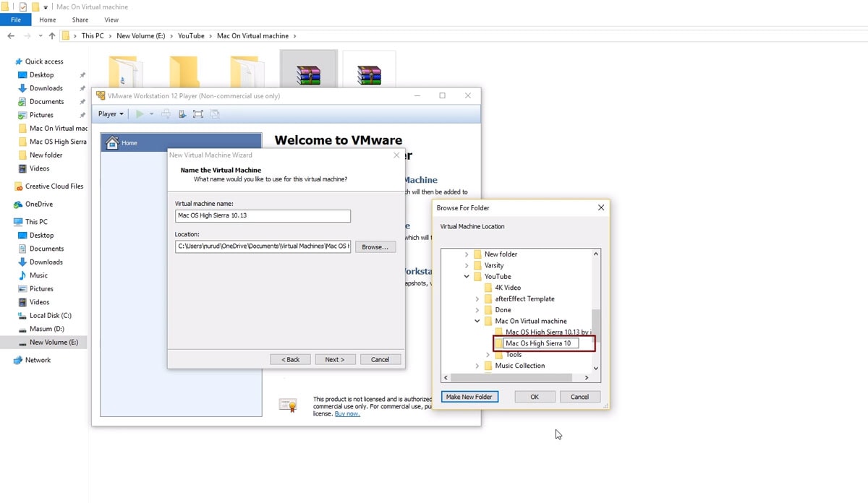Switch to the Home ribbon tab
Screen dimensions: 868x503
pyautogui.click(x=48, y=20)
